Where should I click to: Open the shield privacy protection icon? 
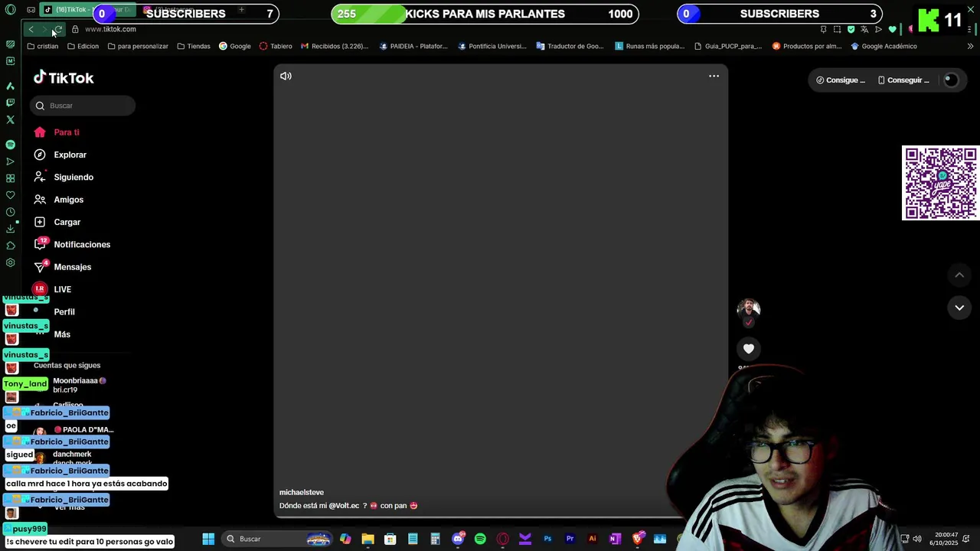click(x=851, y=29)
